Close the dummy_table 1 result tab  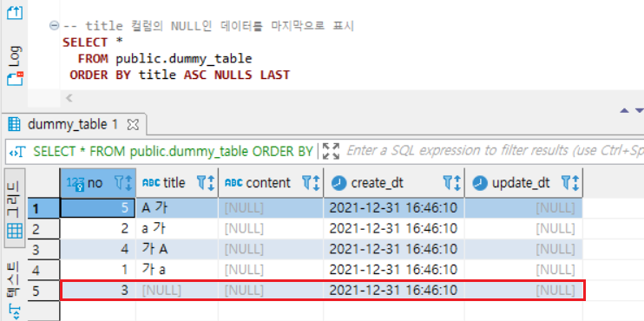133,124
